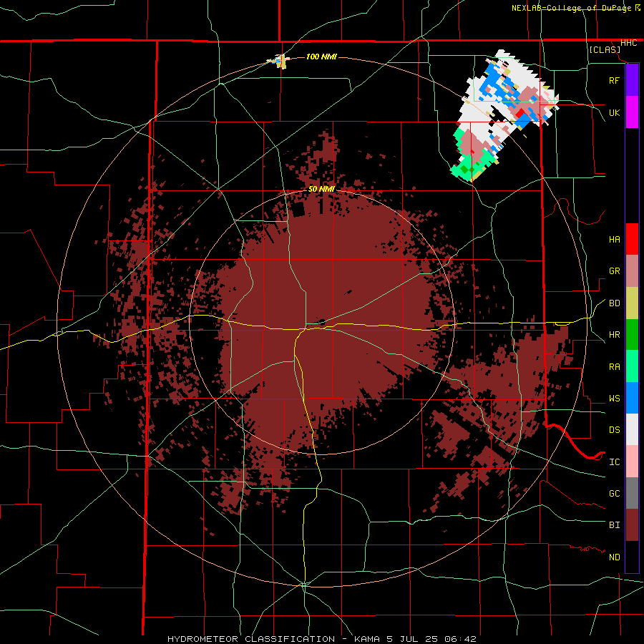This screenshot has width=644, height=644.
Task: Click the purple RF legend color swatch
Action: [x=632, y=80]
